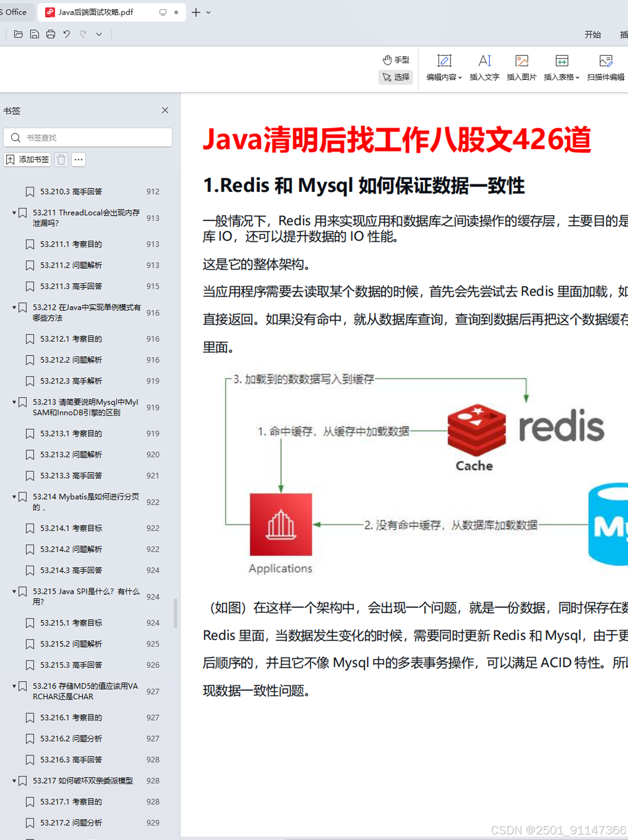Go to bookmark 53.214.1 考察目标
Viewport: 628px width, 840px height.
pos(71,528)
